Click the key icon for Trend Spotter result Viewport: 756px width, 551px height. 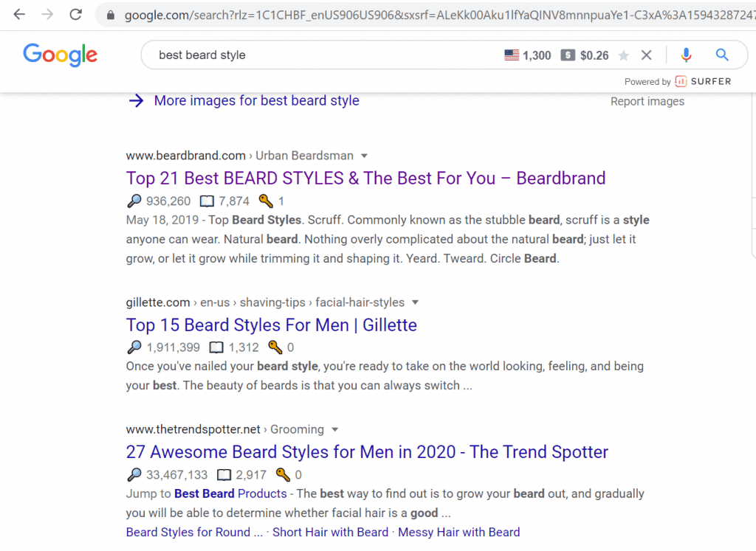coord(283,474)
